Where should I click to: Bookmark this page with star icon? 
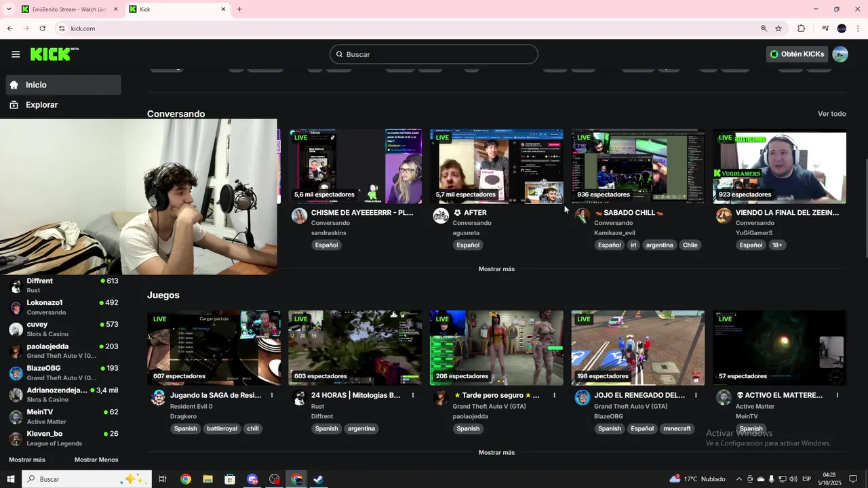778,28
